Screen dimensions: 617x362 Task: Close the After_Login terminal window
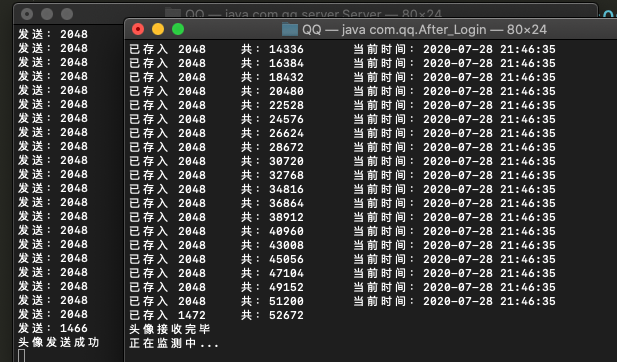pyautogui.click(x=138, y=29)
